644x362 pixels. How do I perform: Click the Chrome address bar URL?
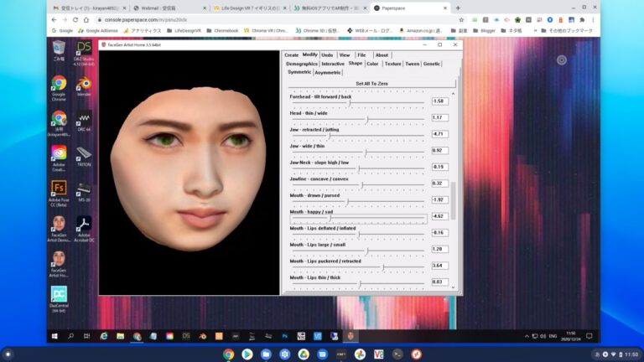[145, 20]
